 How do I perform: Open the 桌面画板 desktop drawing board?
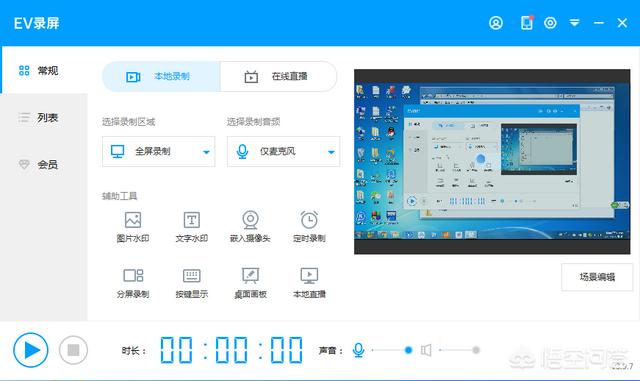click(250, 283)
